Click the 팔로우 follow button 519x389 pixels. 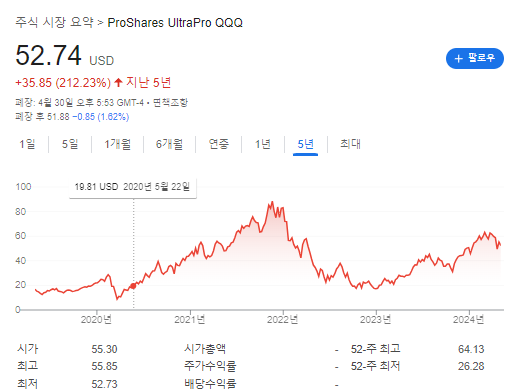coord(475,58)
